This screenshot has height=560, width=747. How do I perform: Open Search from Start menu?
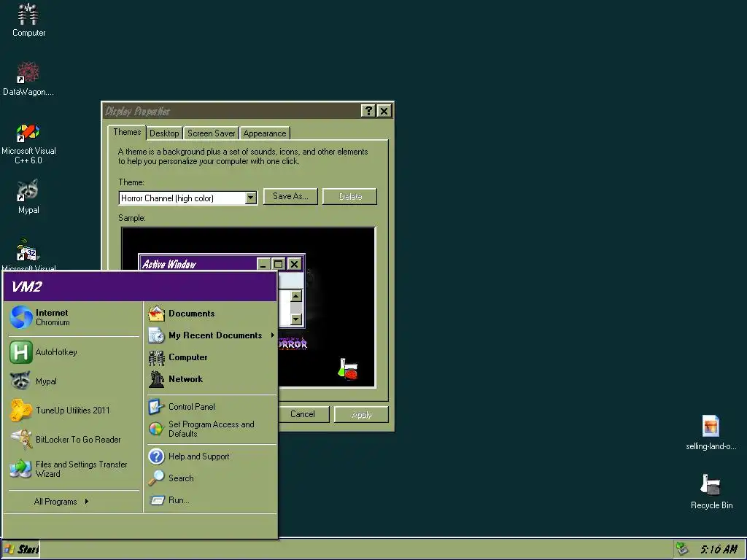pos(212,478)
